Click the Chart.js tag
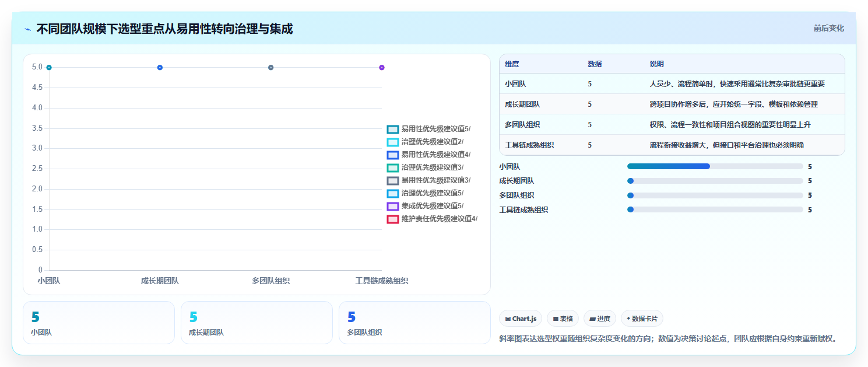The height and width of the screenshot is (367, 868). (x=521, y=319)
